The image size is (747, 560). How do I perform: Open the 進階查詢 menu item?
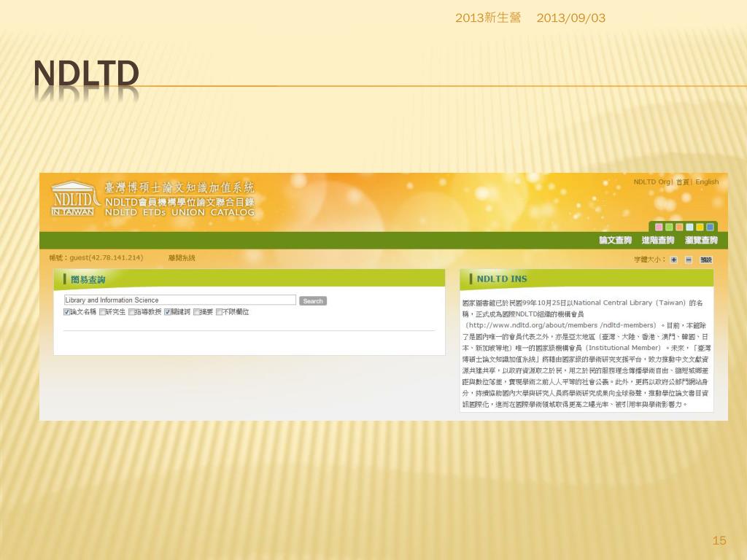pyautogui.click(x=658, y=240)
